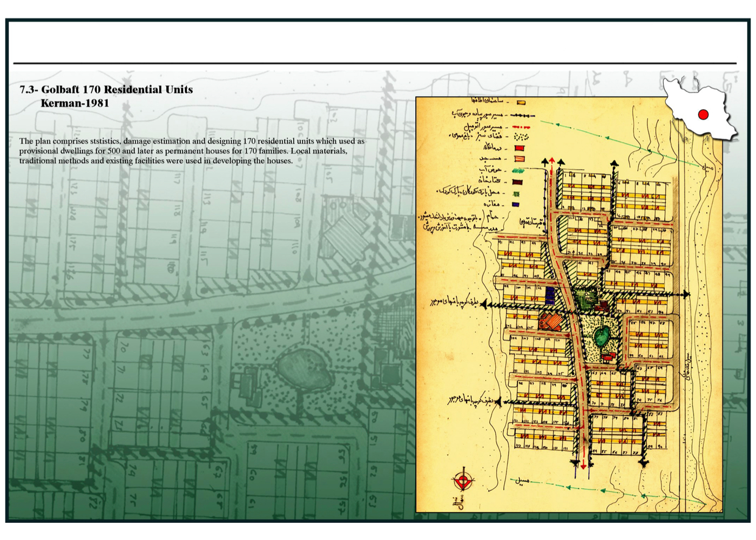756x540 pixels.
Task: Click the small red buildings below the pond
Action: tap(609, 356)
